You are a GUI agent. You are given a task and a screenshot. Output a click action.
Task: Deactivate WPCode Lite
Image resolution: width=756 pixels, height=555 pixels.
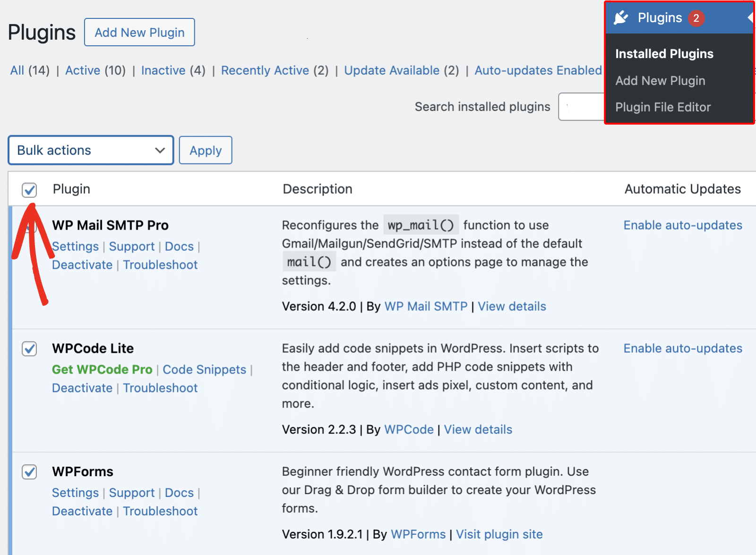click(x=82, y=388)
